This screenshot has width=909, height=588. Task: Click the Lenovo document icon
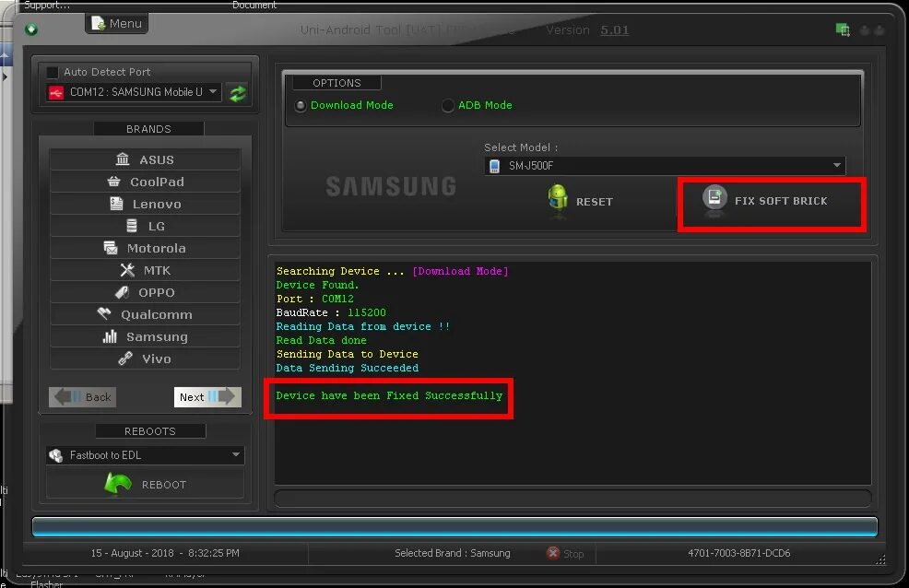click(x=116, y=204)
